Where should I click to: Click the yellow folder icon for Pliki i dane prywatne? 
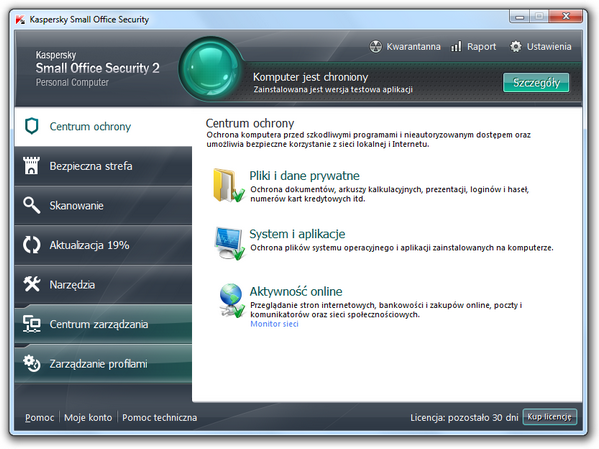pos(228,185)
